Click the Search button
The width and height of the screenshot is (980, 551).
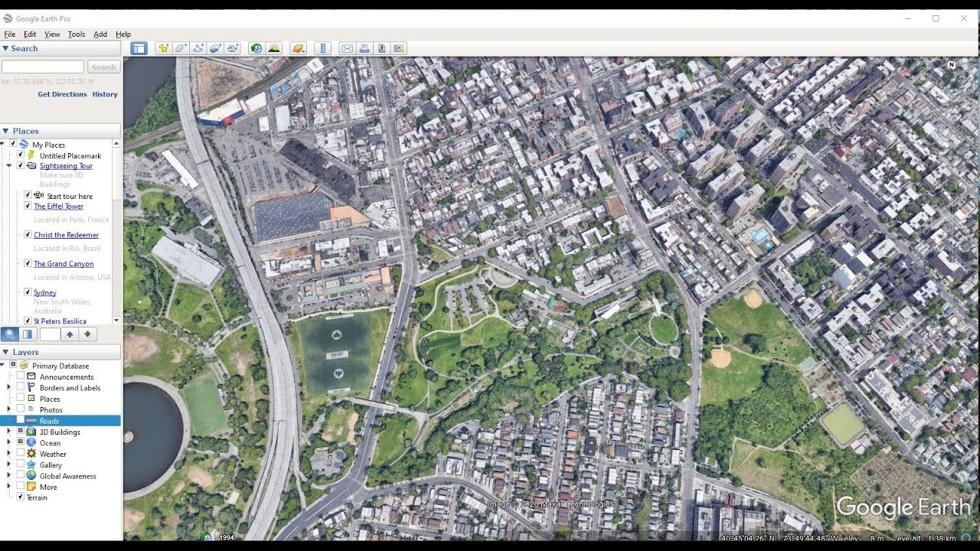103,67
